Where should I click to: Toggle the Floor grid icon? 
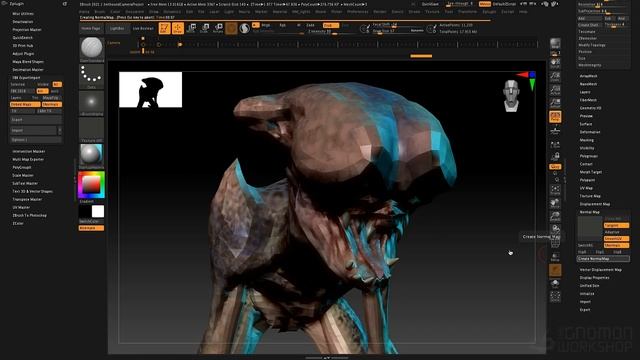[555, 131]
